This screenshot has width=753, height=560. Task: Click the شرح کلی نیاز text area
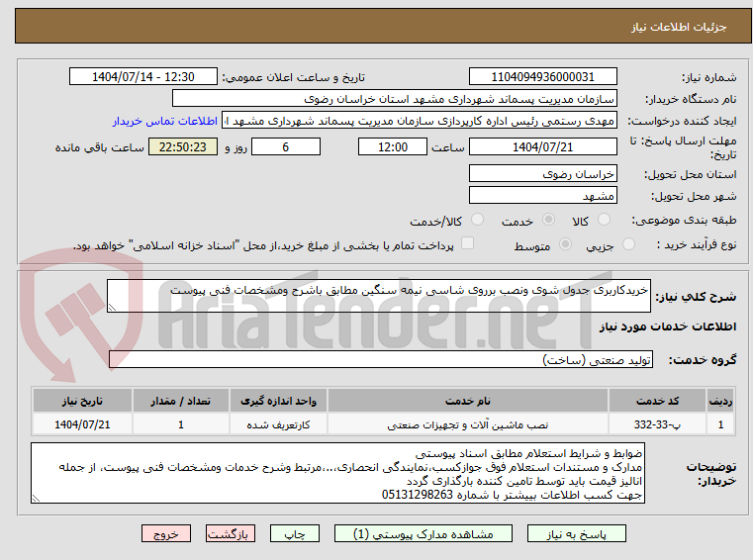378,296
